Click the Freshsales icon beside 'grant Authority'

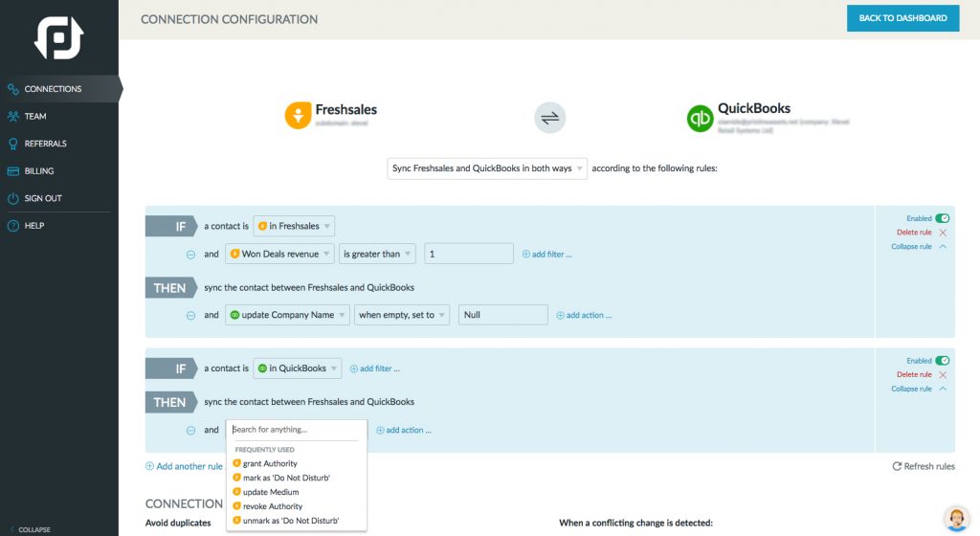pyautogui.click(x=237, y=463)
